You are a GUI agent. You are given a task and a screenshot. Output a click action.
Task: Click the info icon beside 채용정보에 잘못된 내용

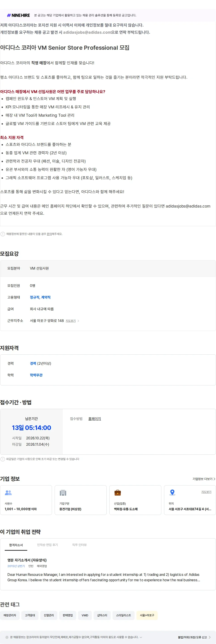click(3, 234)
